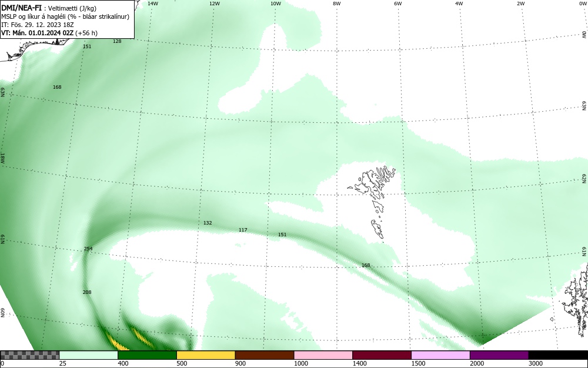
Task: Choose the purple 2000–3000 legend swatch
Action: pos(499,355)
